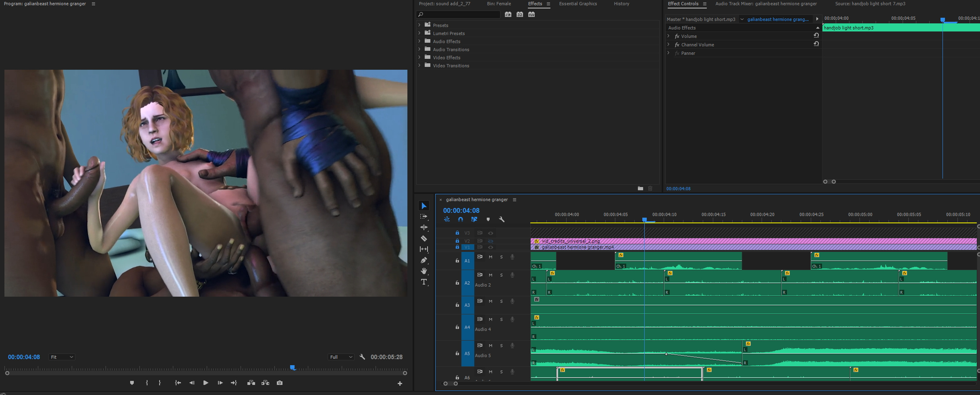The image size is (980, 395).
Task: Switch to the Bin: Female tab
Action: click(x=498, y=4)
